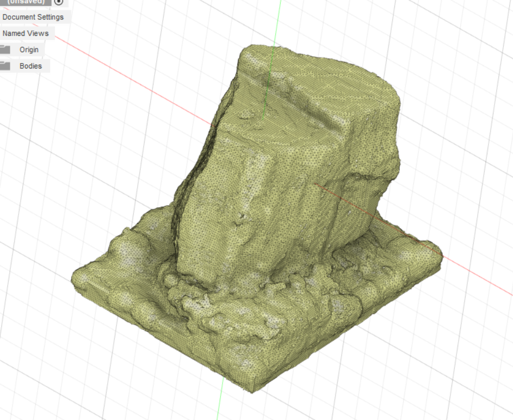Click the activate radio button beside (unsaved)
Viewport: 513px width, 420px height.
point(59,2)
